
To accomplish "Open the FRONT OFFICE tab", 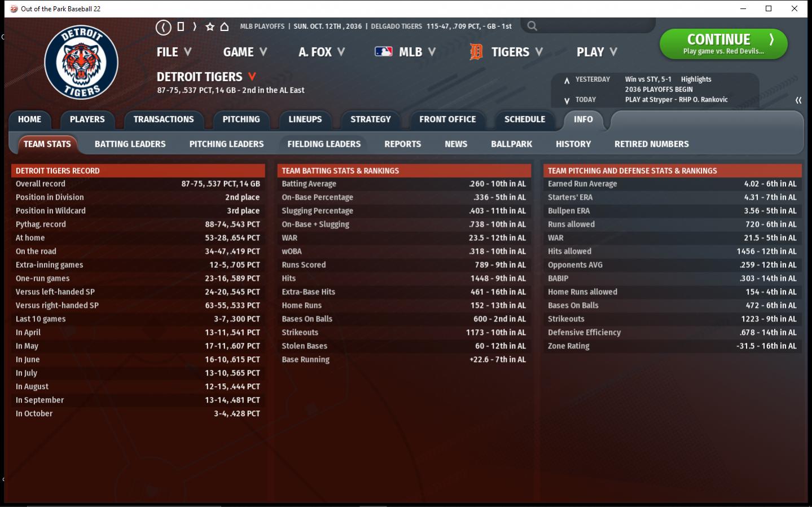I will pyautogui.click(x=447, y=120).
